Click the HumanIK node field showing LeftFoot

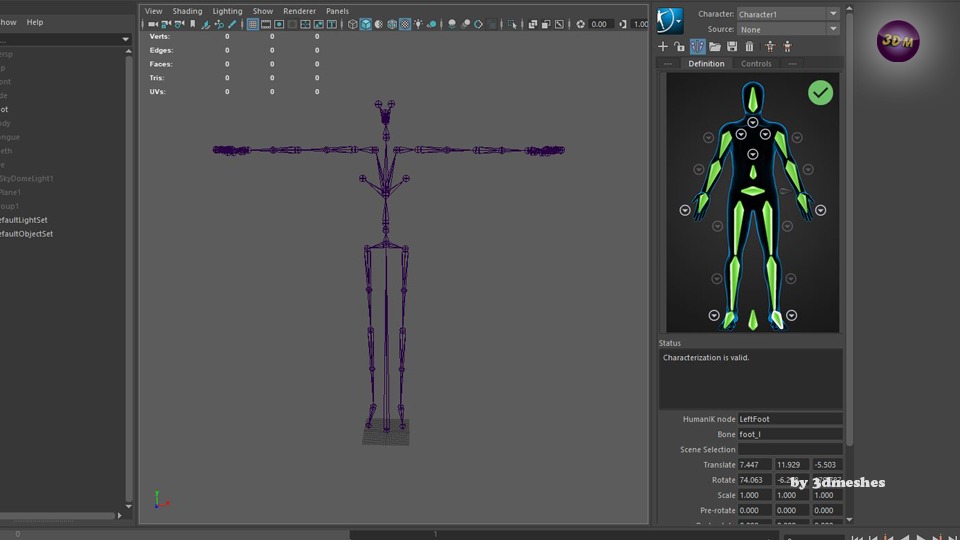tap(790, 419)
